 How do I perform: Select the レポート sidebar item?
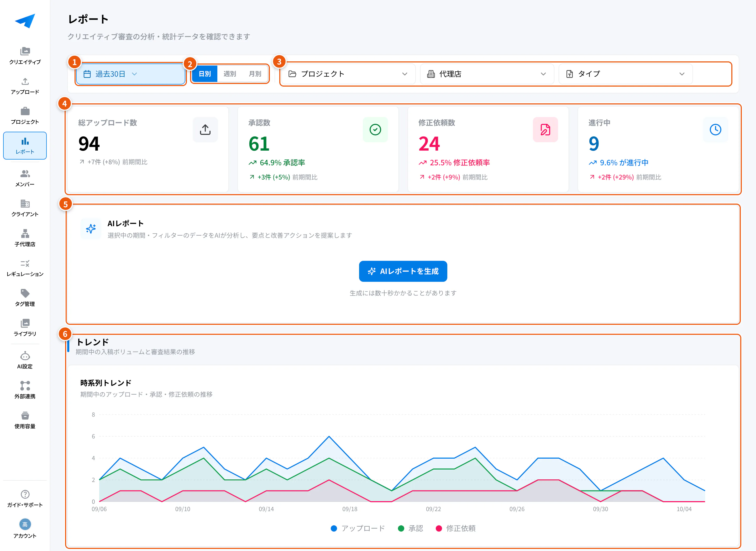[25, 146]
